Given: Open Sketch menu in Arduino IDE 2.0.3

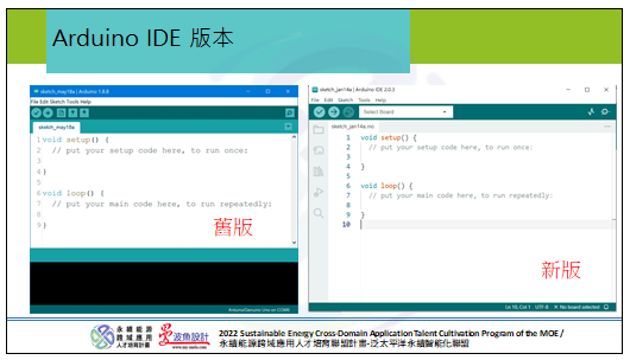Looking at the screenshot, I should pyautogui.click(x=346, y=100).
